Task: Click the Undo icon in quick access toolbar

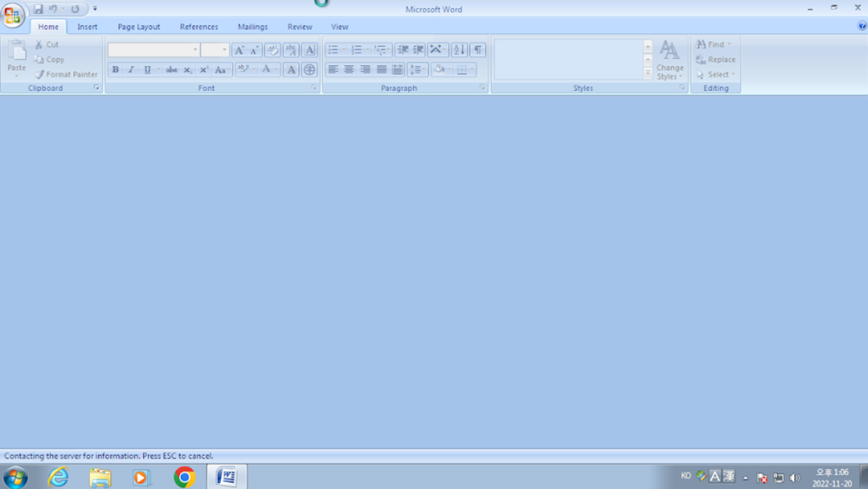Action: coord(53,9)
